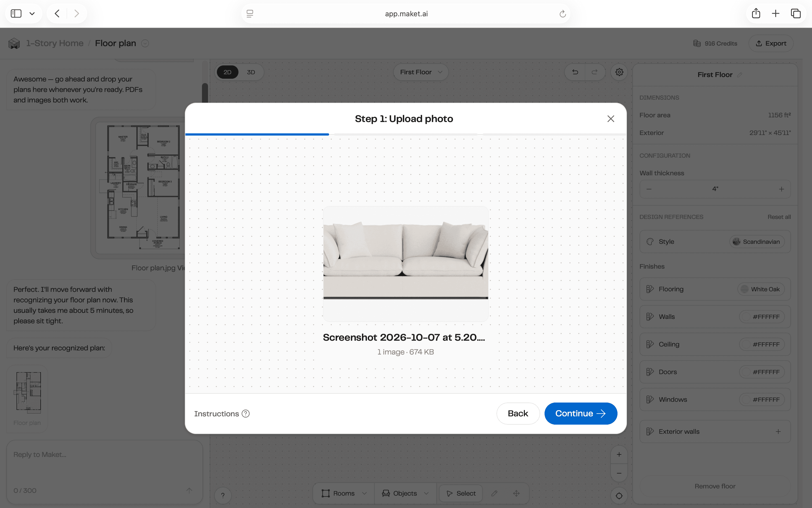Screen dimensions: 812x508
Task: Click the Export button
Action: 771,43
